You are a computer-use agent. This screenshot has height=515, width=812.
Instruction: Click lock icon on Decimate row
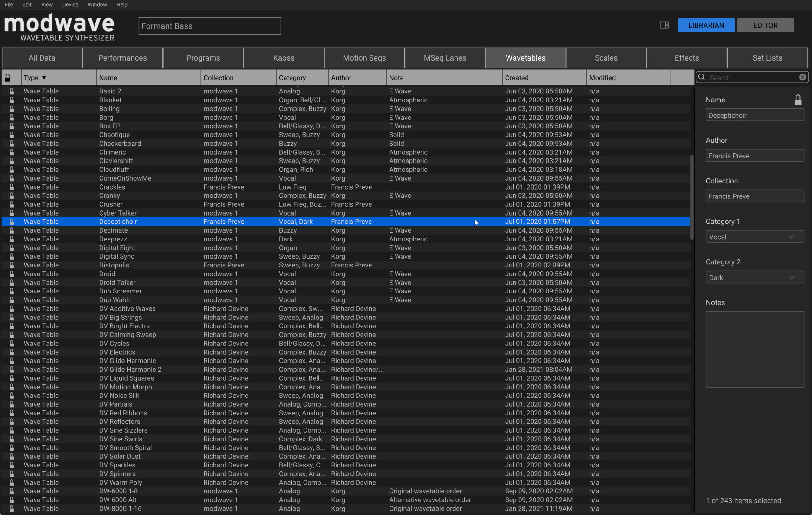(x=11, y=230)
